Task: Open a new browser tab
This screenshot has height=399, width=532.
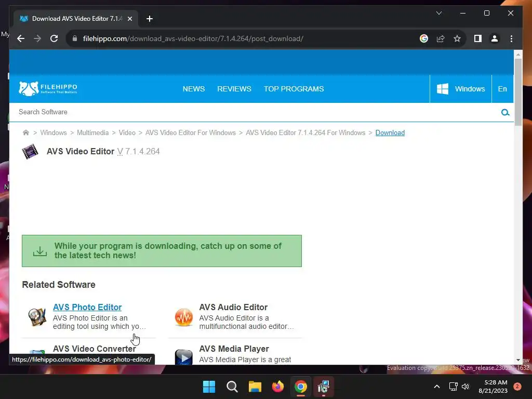Action: click(x=150, y=19)
